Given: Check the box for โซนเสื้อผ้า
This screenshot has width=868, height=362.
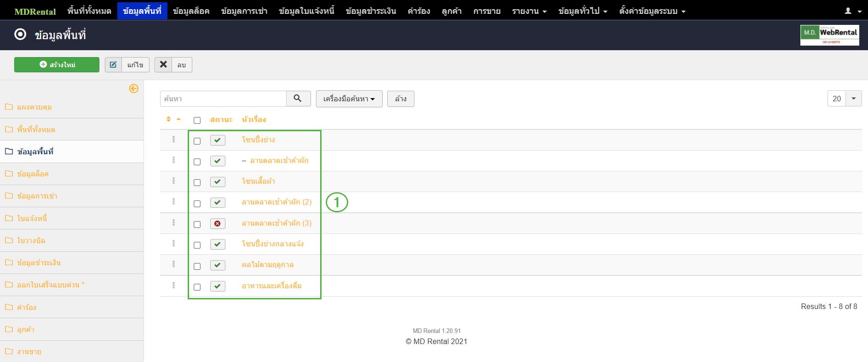Looking at the screenshot, I should 197,182.
